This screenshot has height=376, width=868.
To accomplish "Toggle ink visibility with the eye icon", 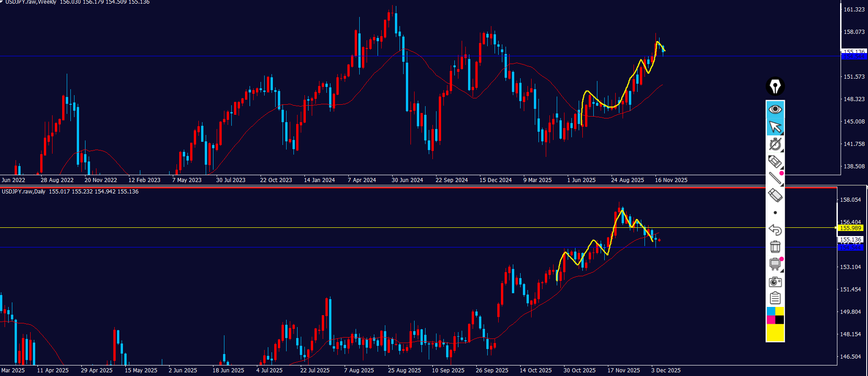I will pyautogui.click(x=775, y=109).
